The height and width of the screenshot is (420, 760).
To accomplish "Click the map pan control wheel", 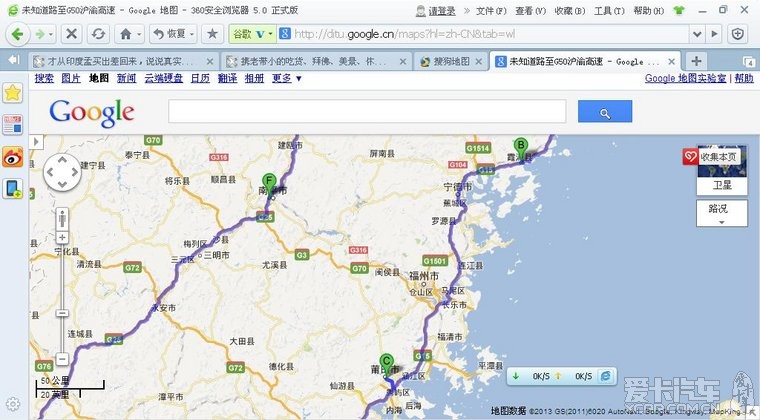I will (x=63, y=172).
